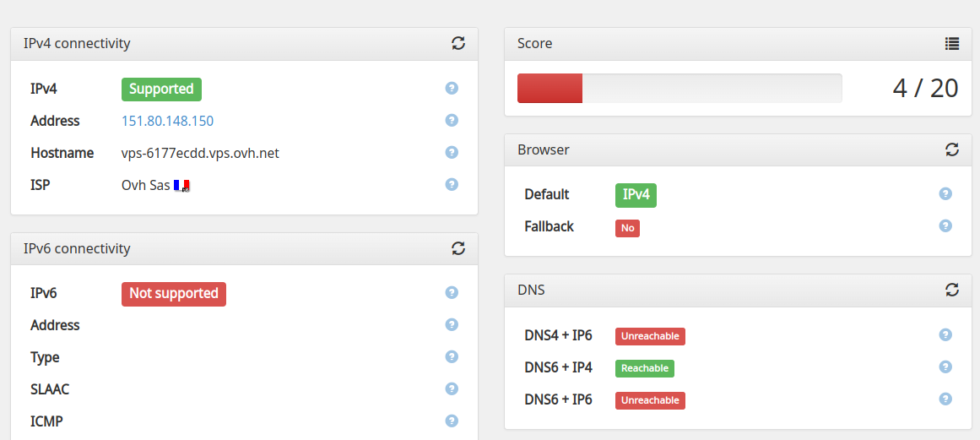Click the green Supported badge
Screen dimensions: 980x440
point(161,89)
